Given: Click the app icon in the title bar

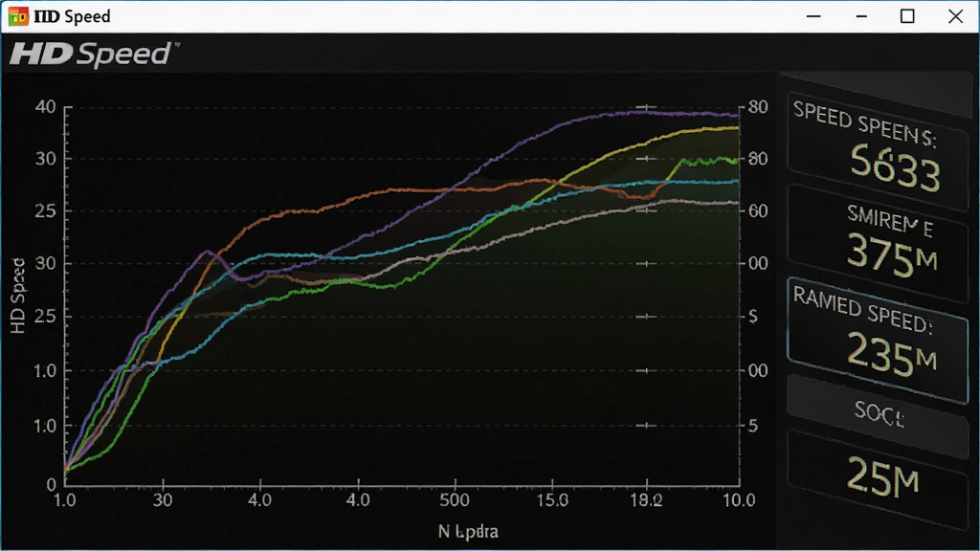Looking at the screenshot, I should pos(18,16).
